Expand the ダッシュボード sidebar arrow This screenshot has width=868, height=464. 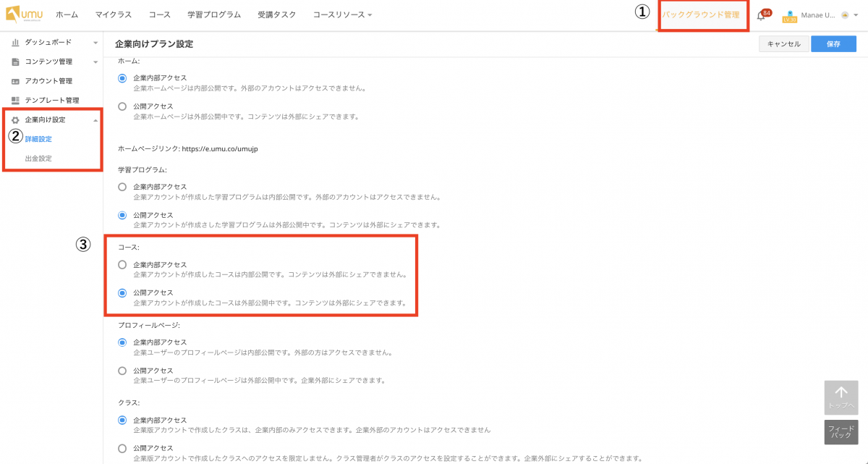[95, 43]
